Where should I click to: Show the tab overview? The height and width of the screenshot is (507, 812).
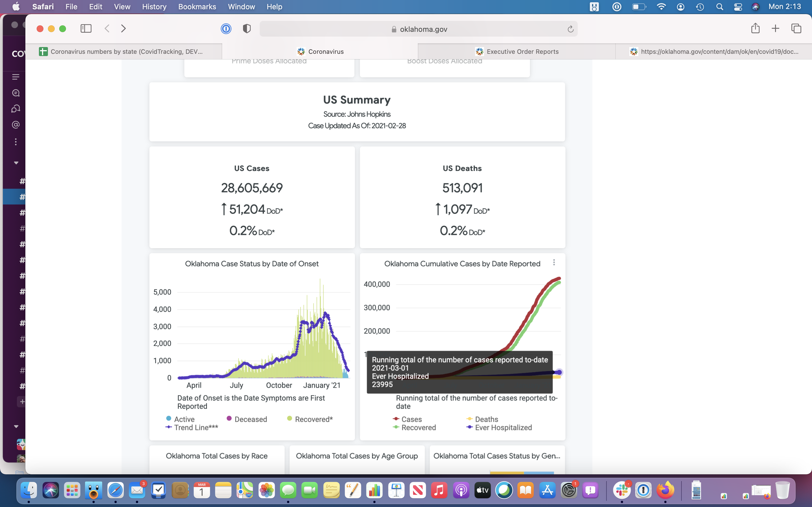(796, 28)
